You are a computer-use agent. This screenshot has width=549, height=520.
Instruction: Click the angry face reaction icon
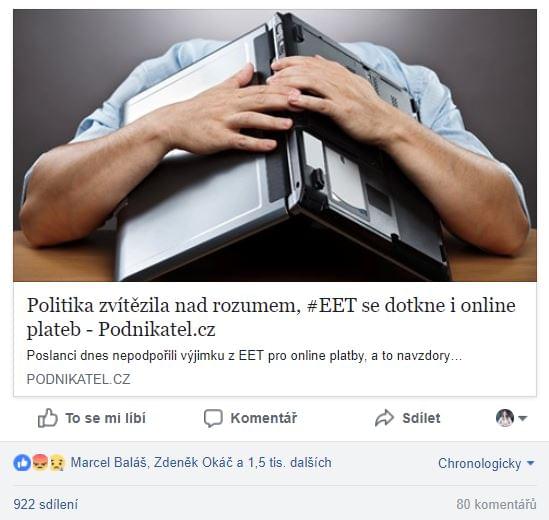click(x=40, y=463)
